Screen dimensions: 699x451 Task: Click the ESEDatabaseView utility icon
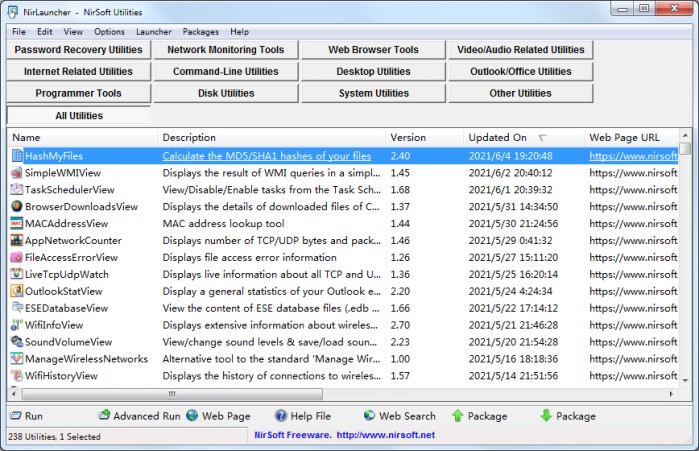[x=17, y=308]
